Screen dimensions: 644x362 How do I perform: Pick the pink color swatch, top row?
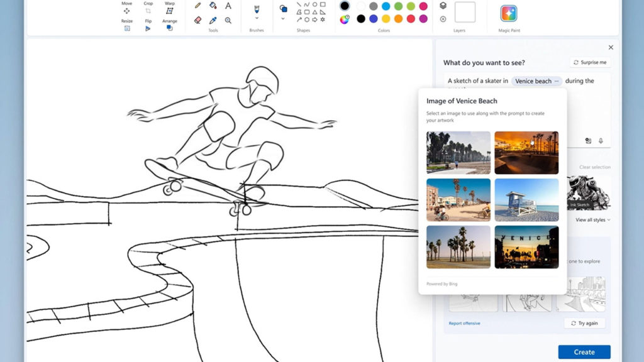tap(423, 6)
